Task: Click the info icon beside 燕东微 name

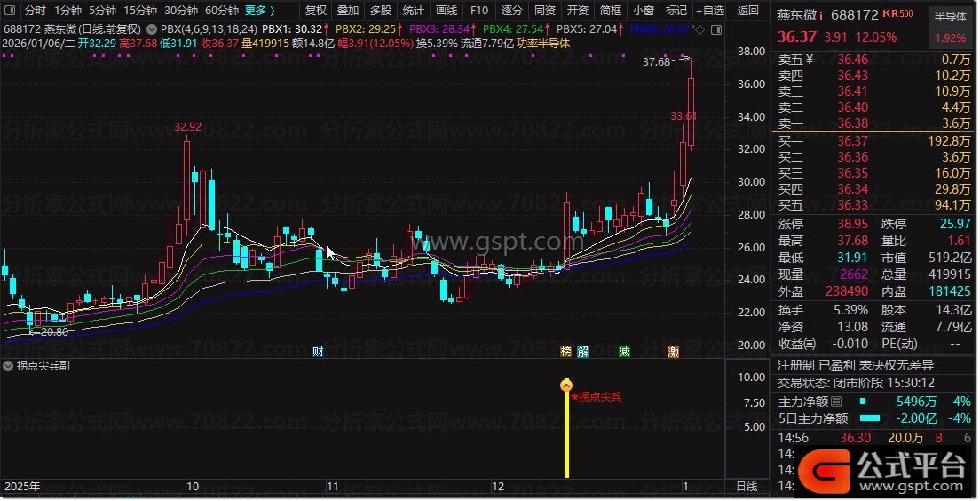Action: coord(821,15)
